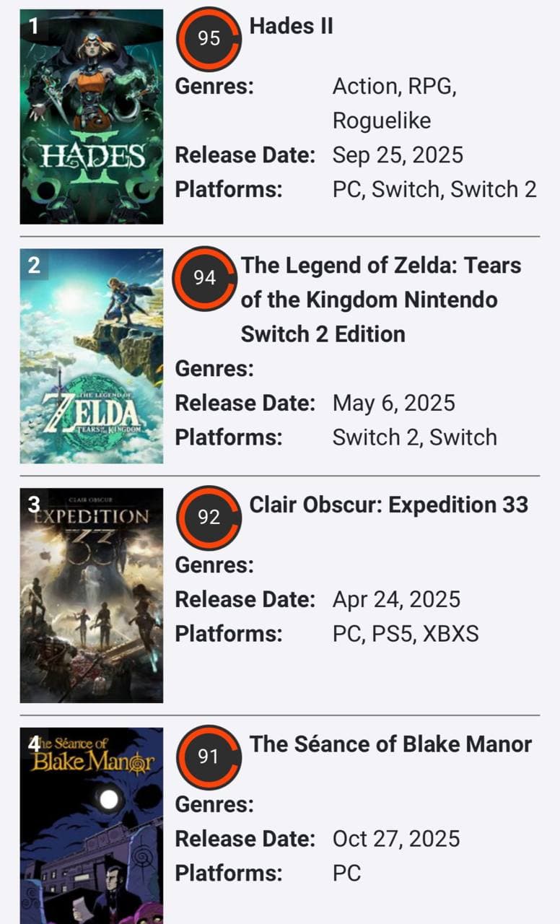Click the rank 4 badge on Blake Manor cover
This screenshot has height=924, width=560.
pyautogui.click(x=34, y=744)
